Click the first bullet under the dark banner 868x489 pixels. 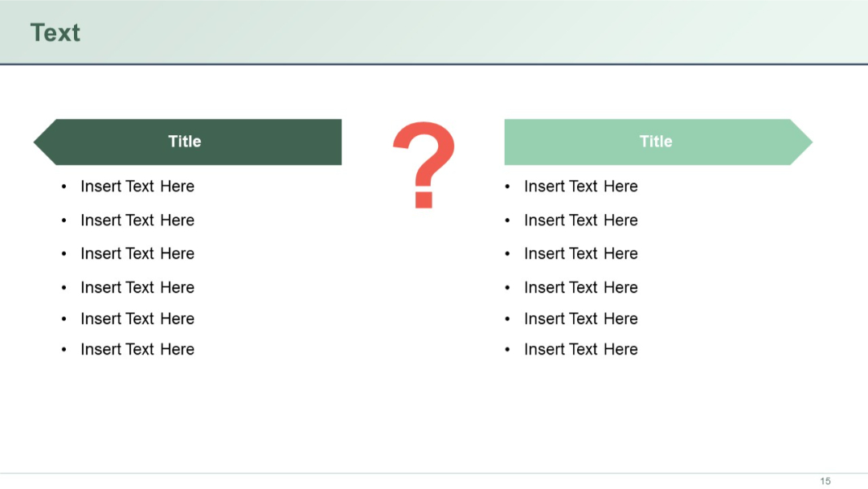pyautogui.click(x=137, y=187)
